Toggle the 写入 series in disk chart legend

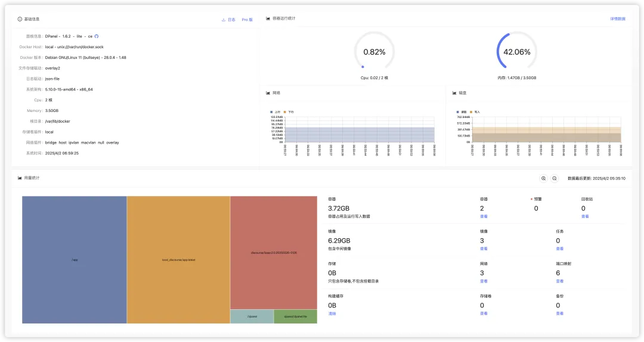coord(475,112)
